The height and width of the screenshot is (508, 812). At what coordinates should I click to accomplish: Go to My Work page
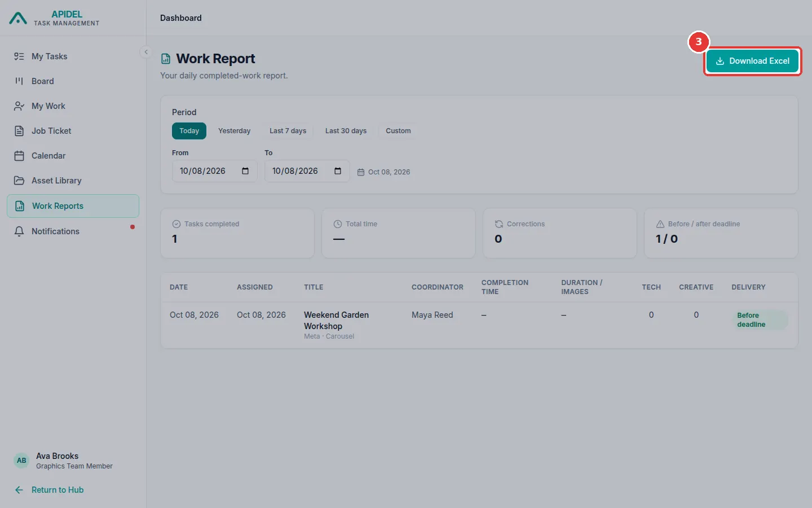pyautogui.click(x=73, y=106)
